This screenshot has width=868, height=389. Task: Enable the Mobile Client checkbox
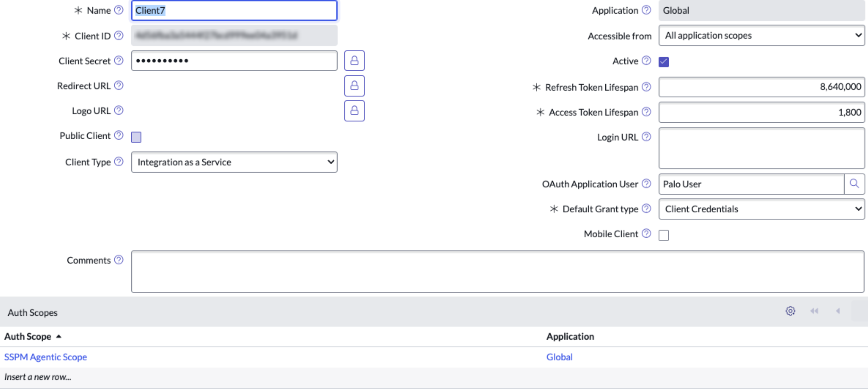point(663,235)
